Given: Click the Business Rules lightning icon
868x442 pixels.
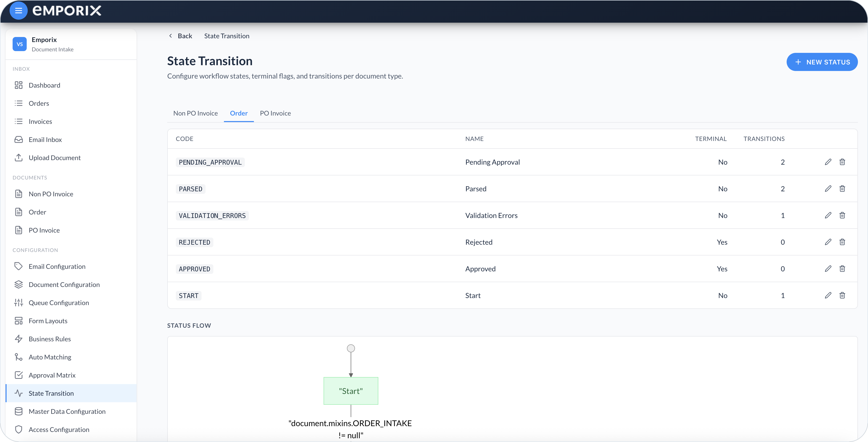Looking at the screenshot, I should pos(19,339).
